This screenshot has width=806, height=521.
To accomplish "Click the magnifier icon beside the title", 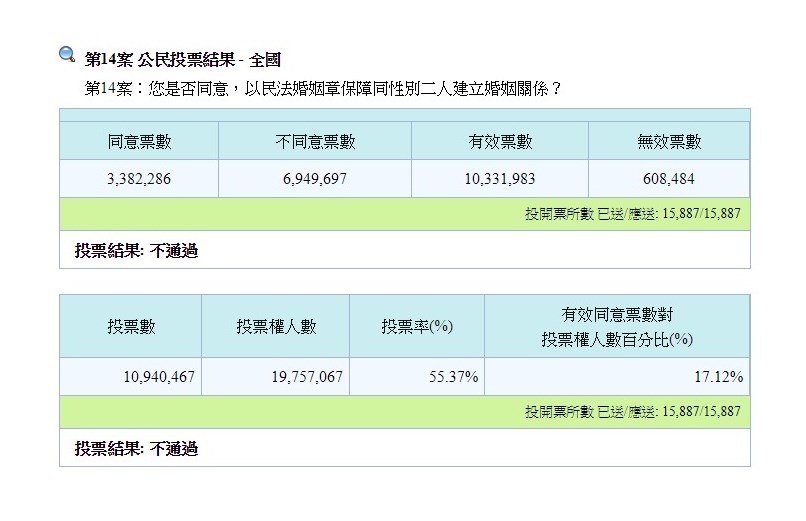I will click(x=67, y=54).
